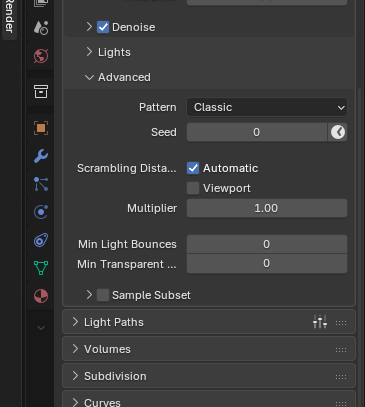Screen dimensions: 365x407
Task: Click the Light Paths panel drag grip
Action: (x=341, y=323)
